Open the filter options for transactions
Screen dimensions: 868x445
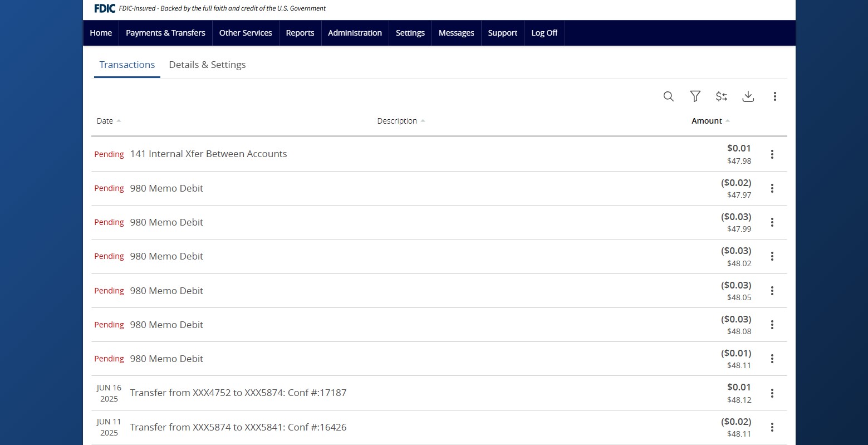[x=695, y=96]
